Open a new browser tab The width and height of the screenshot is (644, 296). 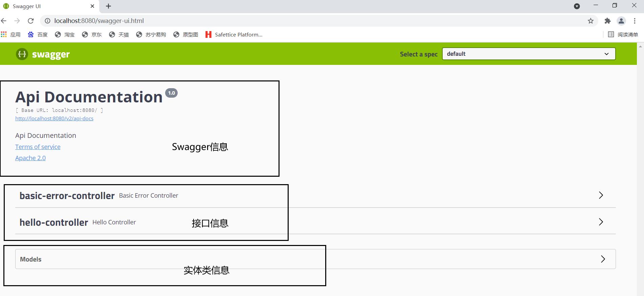108,6
